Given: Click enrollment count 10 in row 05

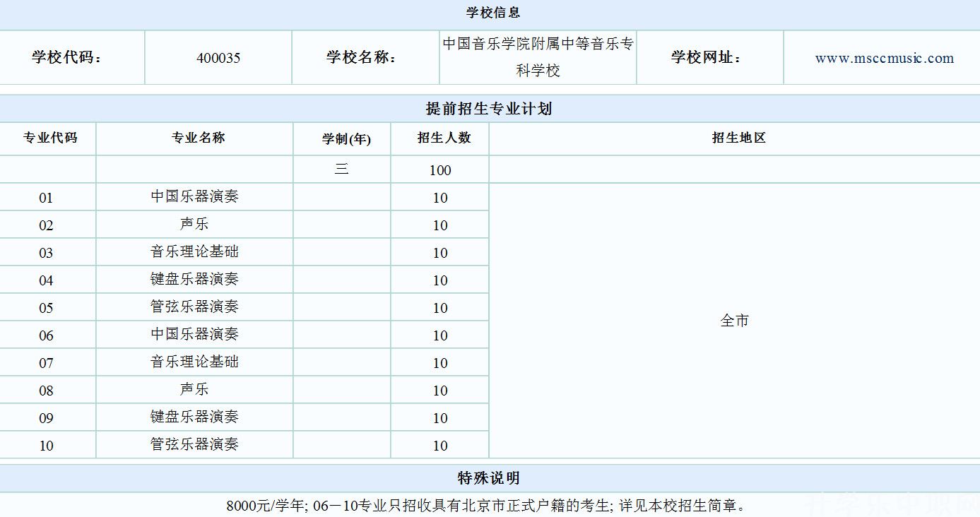Looking at the screenshot, I should pos(440,308).
